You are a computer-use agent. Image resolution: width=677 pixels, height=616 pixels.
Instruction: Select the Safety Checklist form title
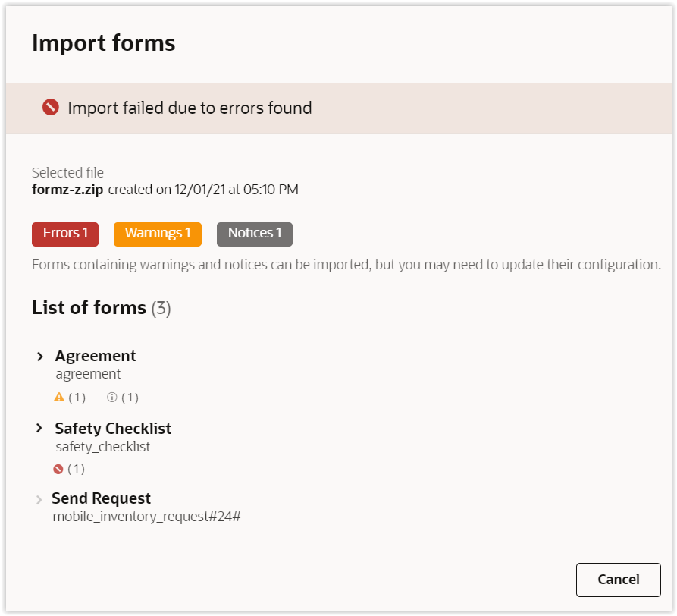coord(113,429)
